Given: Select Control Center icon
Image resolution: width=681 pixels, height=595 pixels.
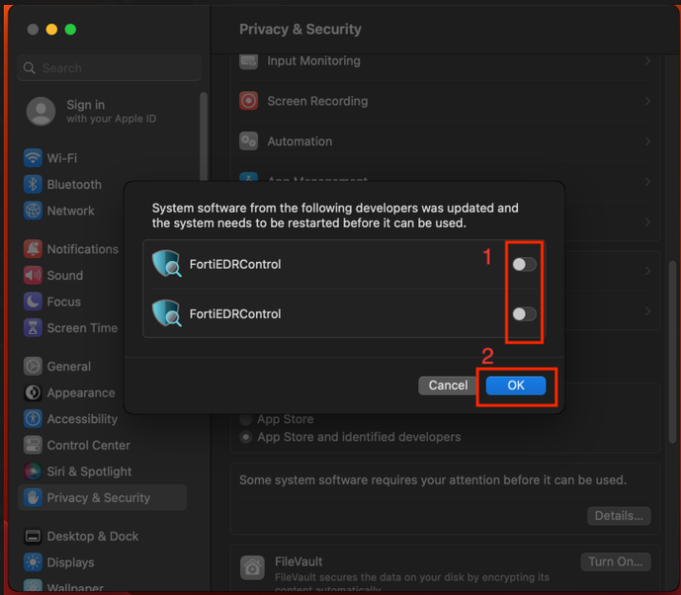Looking at the screenshot, I should (33, 445).
